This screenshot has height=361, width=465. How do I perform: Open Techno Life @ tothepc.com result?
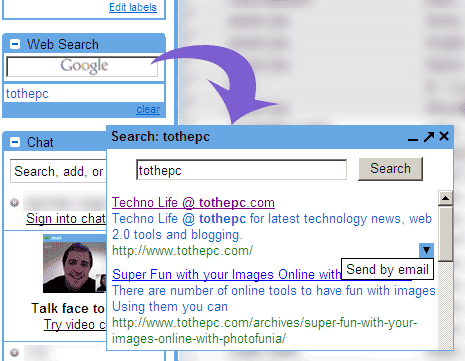(x=193, y=203)
